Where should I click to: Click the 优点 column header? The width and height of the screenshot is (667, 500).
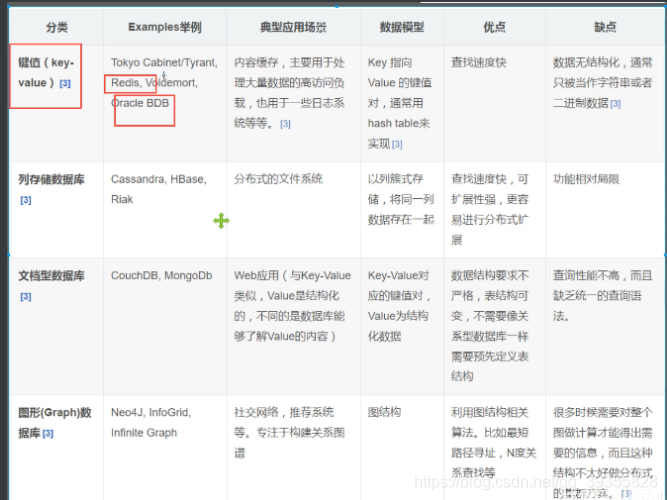coord(494,27)
